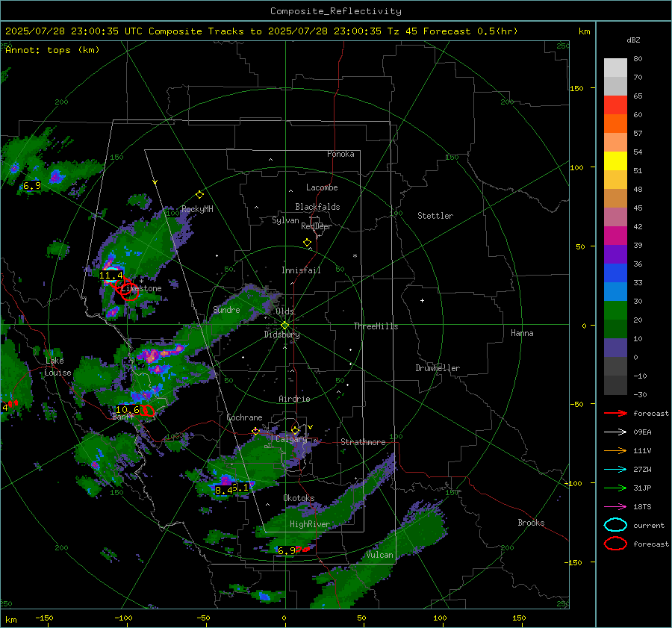Click the red forecast arrow in the legend
The height and width of the screenshot is (628, 672).
(x=615, y=413)
